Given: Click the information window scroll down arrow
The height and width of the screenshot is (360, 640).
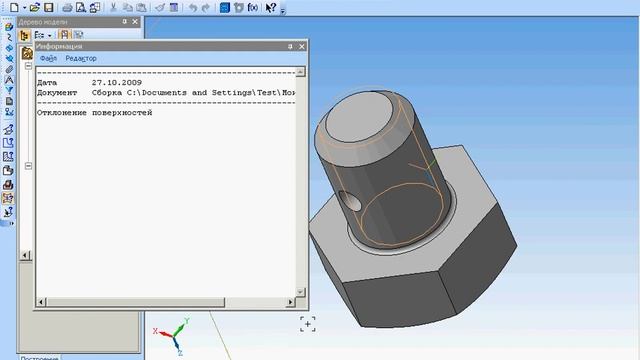Looking at the screenshot, I should pos(300,292).
